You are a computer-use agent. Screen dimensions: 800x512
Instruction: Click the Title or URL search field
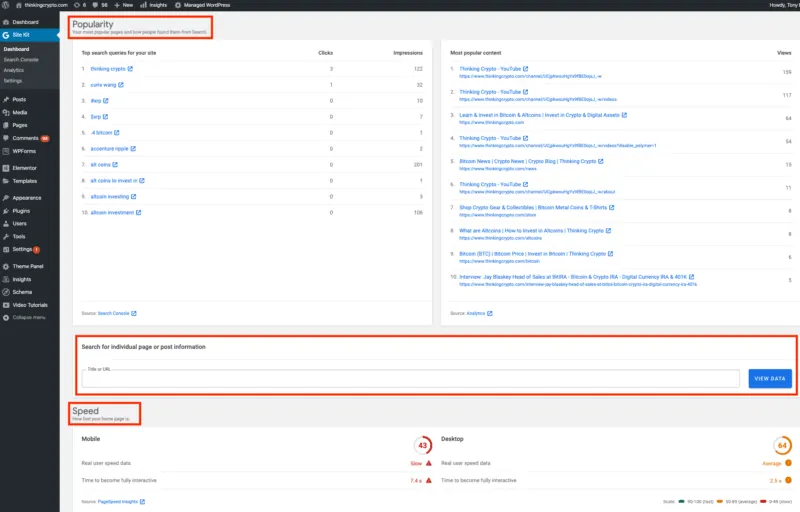pos(410,379)
